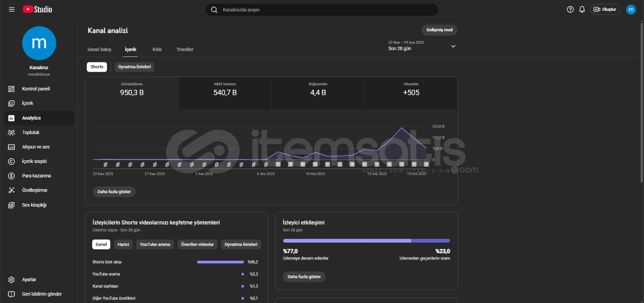
Task: Open Kontrol paneli from the sidebar
Action: [x=36, y=89]
